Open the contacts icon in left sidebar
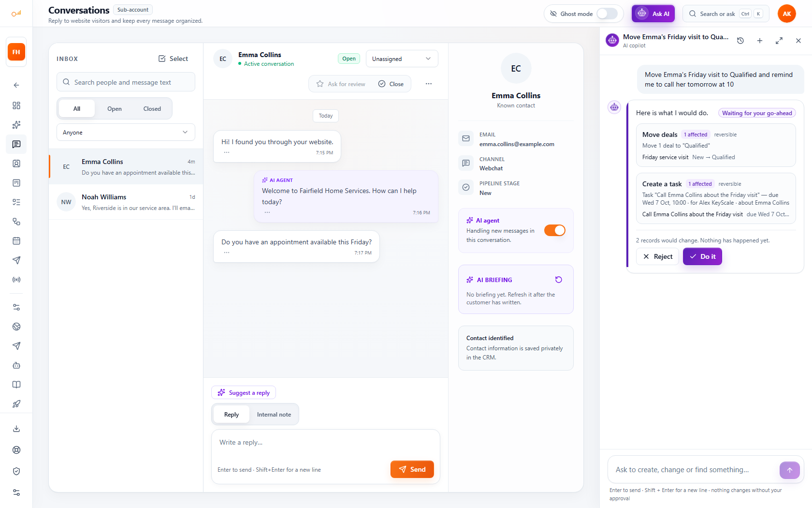812x508 pixels. [x=16, y=164]
